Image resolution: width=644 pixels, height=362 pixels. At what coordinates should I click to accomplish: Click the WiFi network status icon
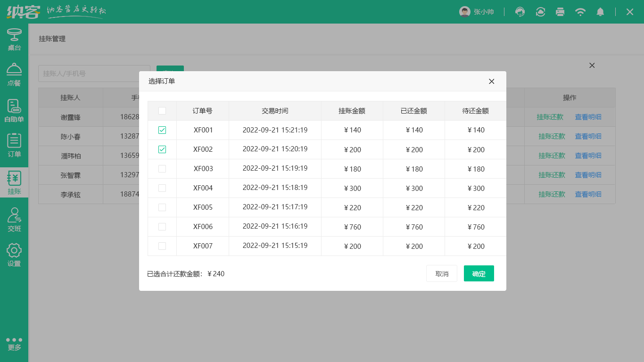pos(580,12)
